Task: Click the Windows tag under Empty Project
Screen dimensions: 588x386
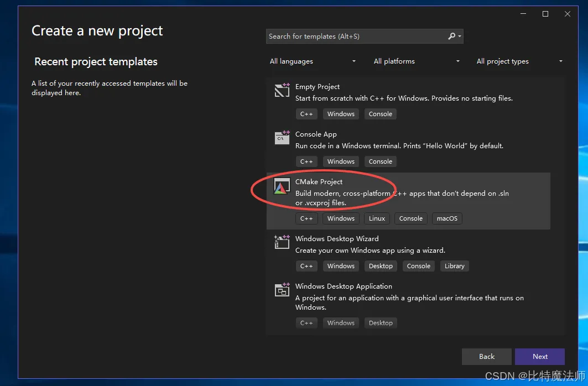Action: [341, 114]
